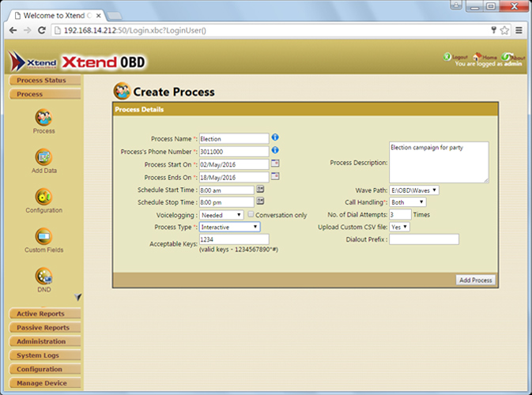Screen dimensions: 532x395
Task: Click the scroll-down arrow in sidebar
Action: [77, 297]
